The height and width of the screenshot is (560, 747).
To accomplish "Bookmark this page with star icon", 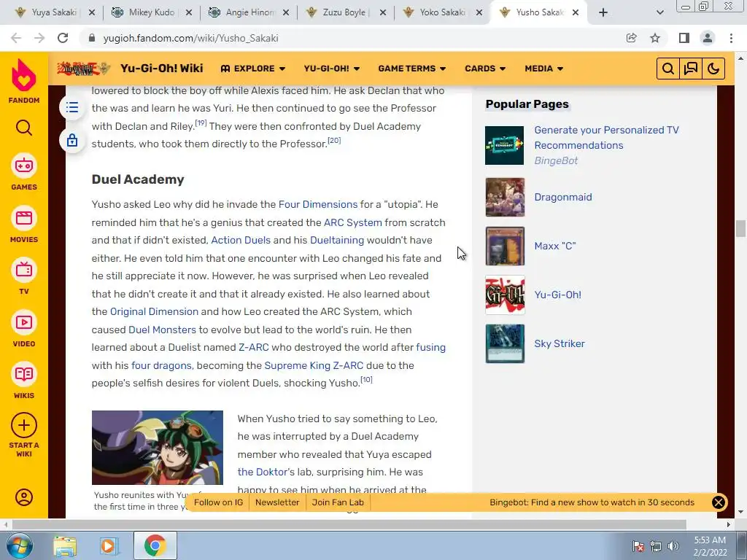I will (x=655, y=38).
